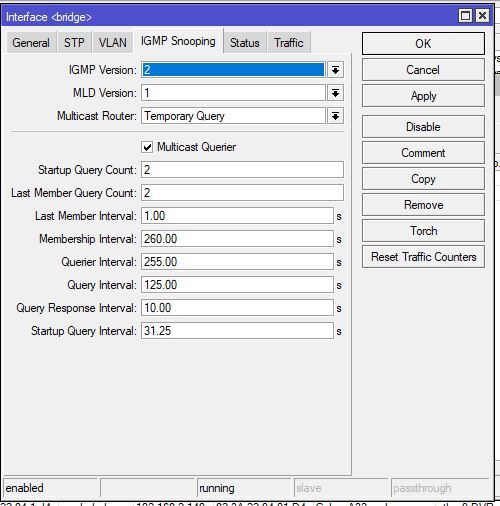Expand the Multicast Router dropdown arrow

pyautogui.click(x=335, y=116)
